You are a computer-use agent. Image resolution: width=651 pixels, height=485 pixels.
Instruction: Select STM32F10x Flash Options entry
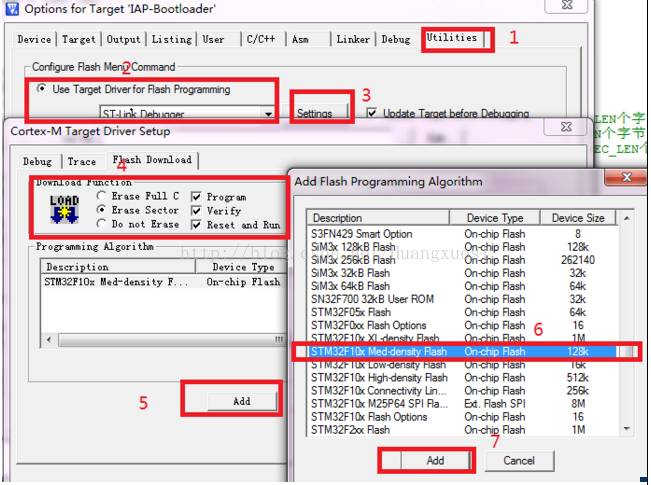coord(462,417)
